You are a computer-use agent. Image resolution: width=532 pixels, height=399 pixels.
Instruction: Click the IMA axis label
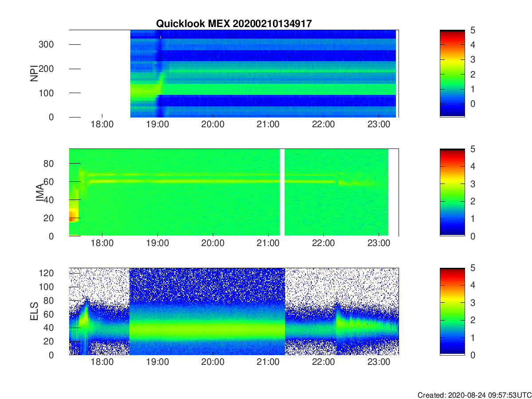coord(40,192)
